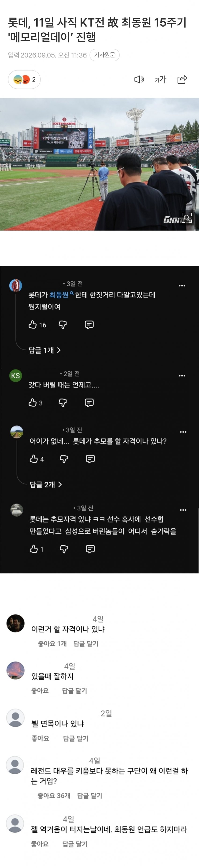This screenshot has height=868, width=199.
Task: Tap reply bubble icon on first comment
Action: [89, 324]
